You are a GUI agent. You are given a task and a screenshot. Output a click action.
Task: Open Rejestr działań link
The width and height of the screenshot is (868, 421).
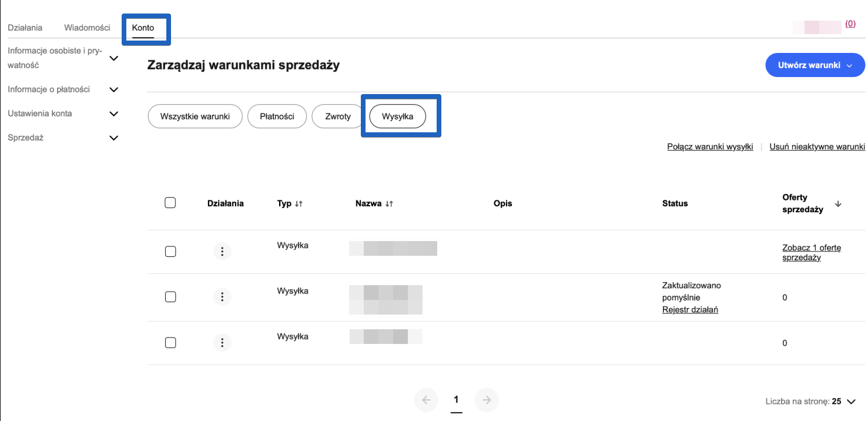(690, 310)
